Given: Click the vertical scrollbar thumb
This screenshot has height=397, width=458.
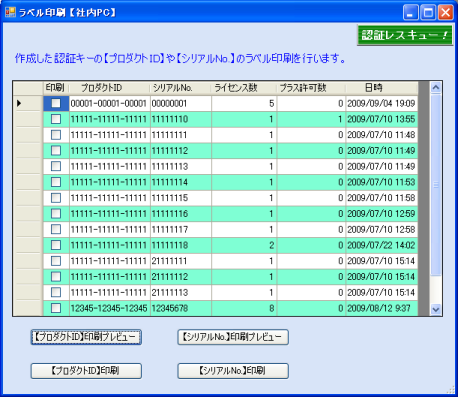Looking at the screenshot, I should click(x=436, y=185).
